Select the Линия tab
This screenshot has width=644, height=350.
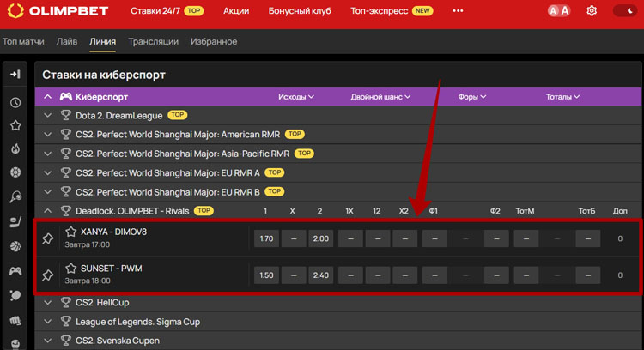[x=103, y=41]
